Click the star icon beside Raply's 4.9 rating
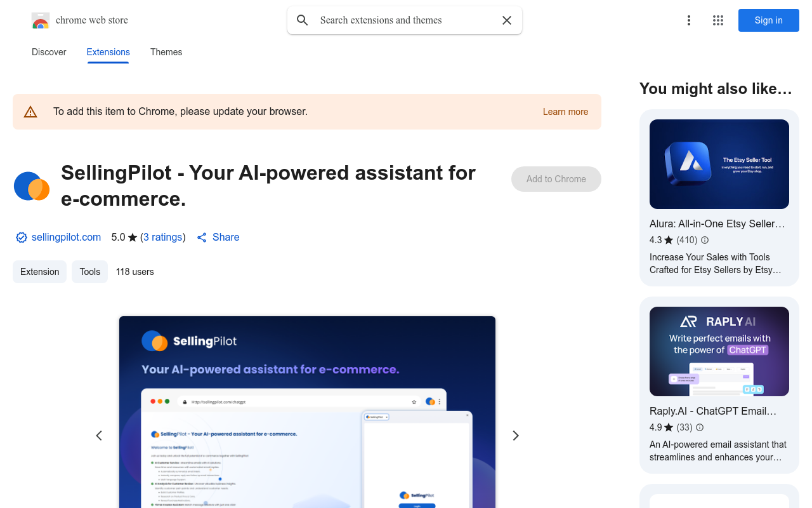This screenshot has width=812, height=508. point(669,427)
